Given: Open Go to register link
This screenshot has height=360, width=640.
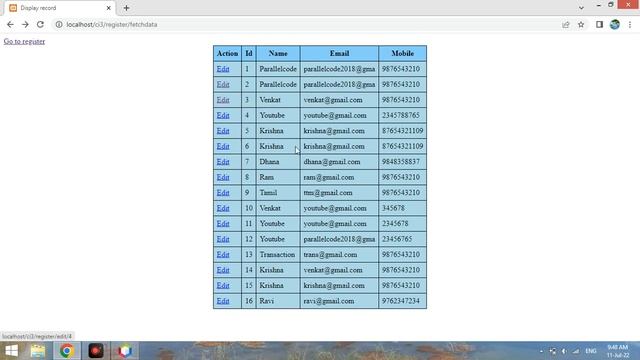Looking at the screenshot, I should coord(24,41).
